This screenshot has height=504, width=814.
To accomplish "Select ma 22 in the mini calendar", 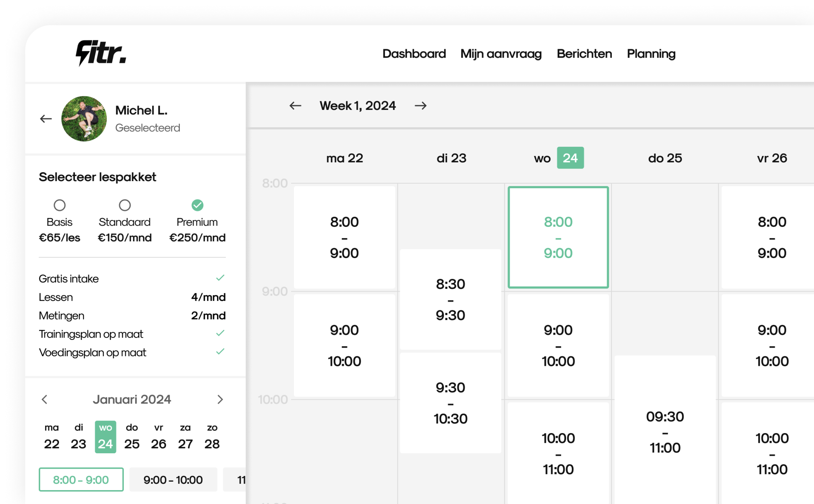I will click(x=52, y=437).
